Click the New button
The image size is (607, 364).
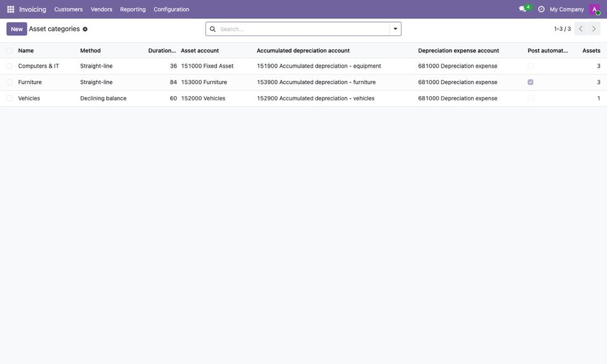pyautogui.click(x=16, y=29)
